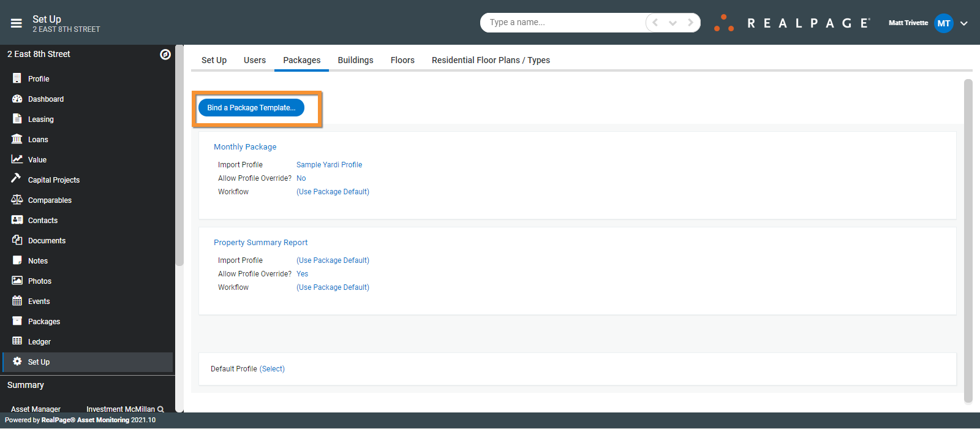Switch to the Set Up tab
This screenshot has height=429, width=980.
coord(214,60)
